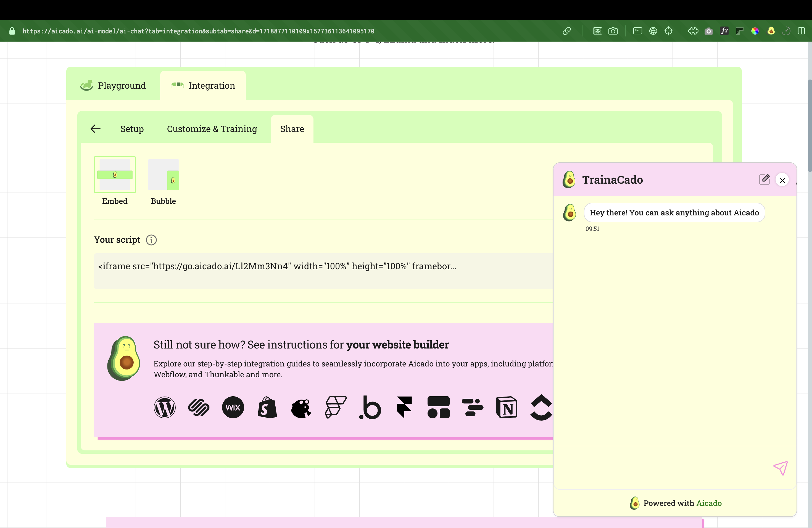812x528 pixels.
Task: Click the Bubble 'b' logo icon
Action: pyautogui.click(x=370, y=407)
